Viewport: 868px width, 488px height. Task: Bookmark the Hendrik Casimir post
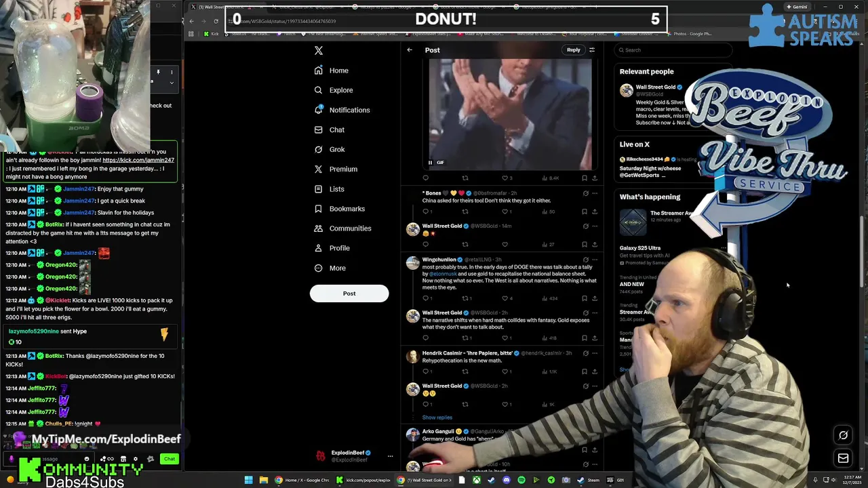click(585, 371)
